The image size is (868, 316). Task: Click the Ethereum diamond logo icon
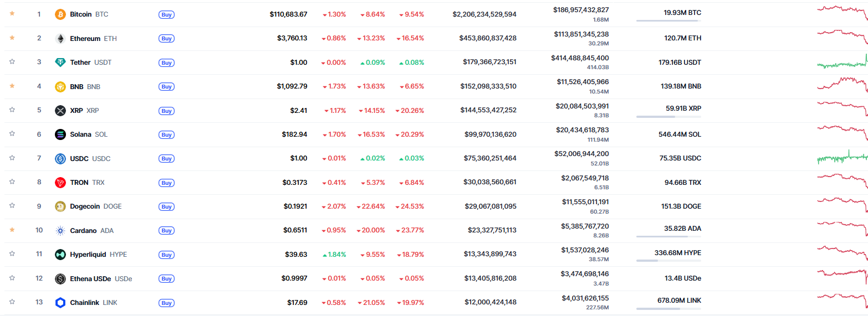point(60,39)
